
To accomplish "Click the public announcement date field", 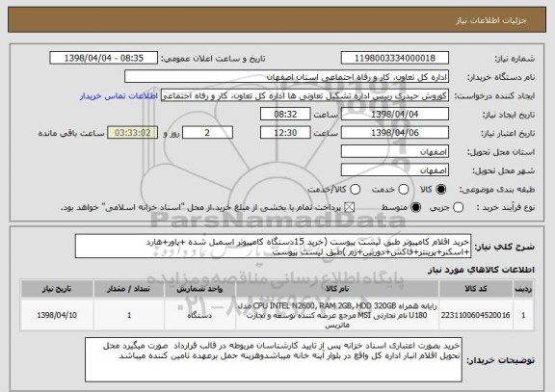I will pos(104,58).
